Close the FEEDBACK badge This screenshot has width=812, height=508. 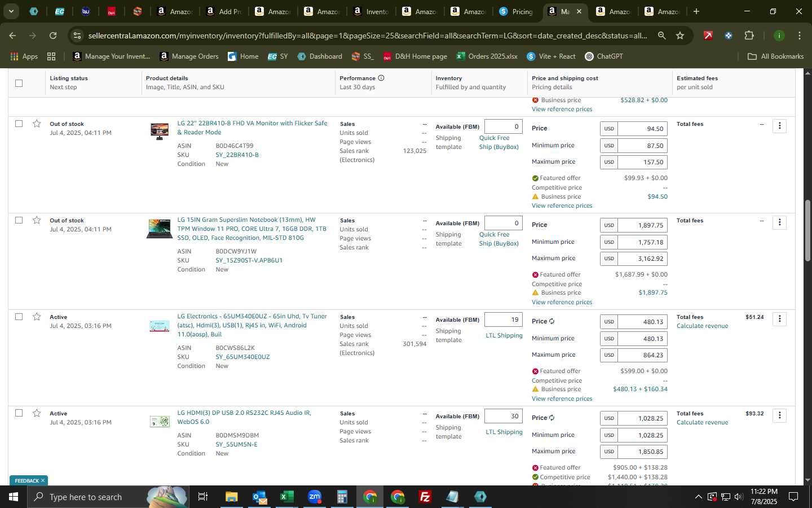42,480
